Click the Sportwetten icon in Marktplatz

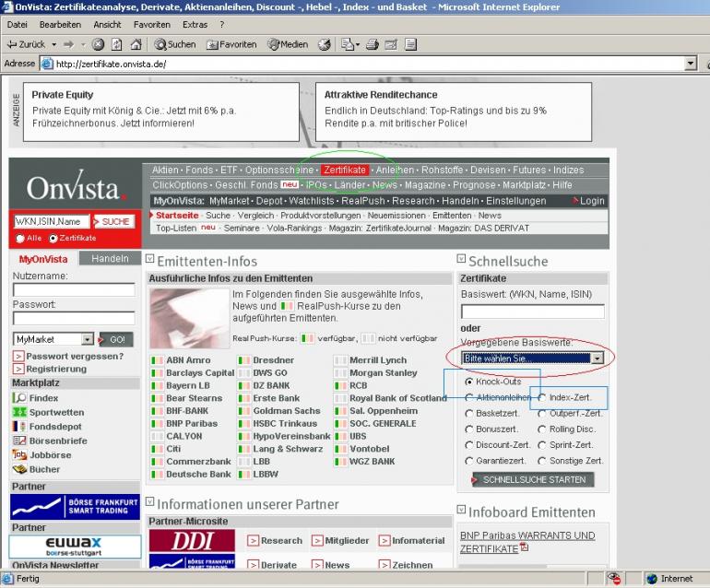19,412
